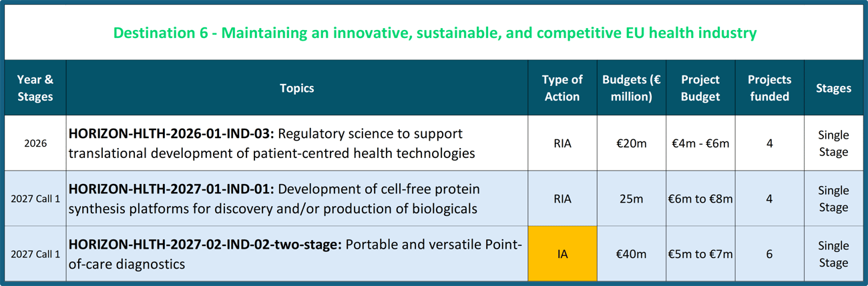Open the HORIZON-HLTH-2027-02-IND-02-two-stage topic

tap(204, 245)
